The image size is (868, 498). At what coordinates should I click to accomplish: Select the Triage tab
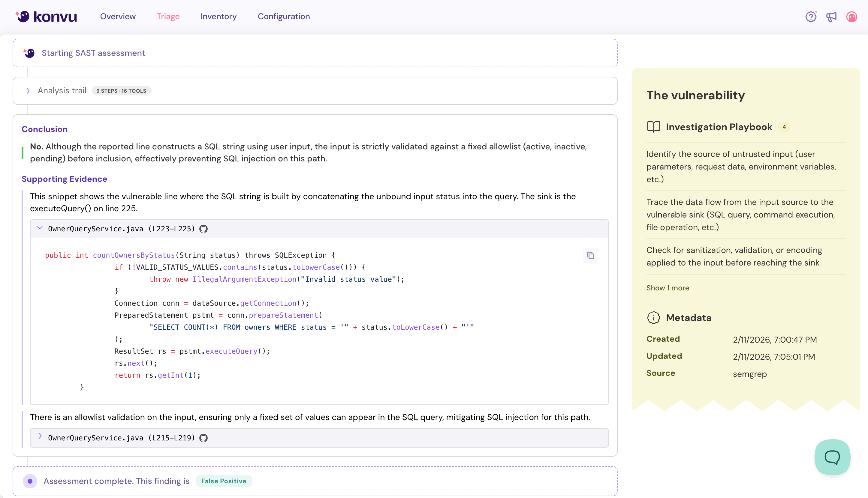point(168,16)
